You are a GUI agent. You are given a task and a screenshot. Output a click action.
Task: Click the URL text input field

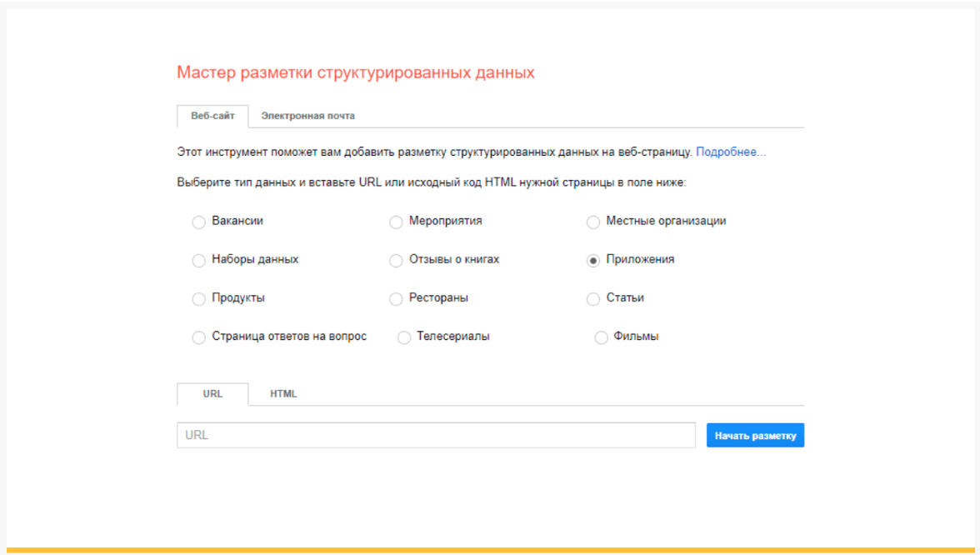tap(436, 435)
